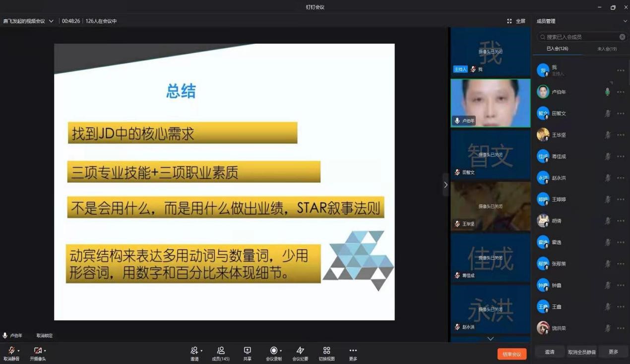Viewport: 630px width, 364px height.
Task: Expand the 唐飞发起的视频会议 title dropdown
Action: coord(51,21)
